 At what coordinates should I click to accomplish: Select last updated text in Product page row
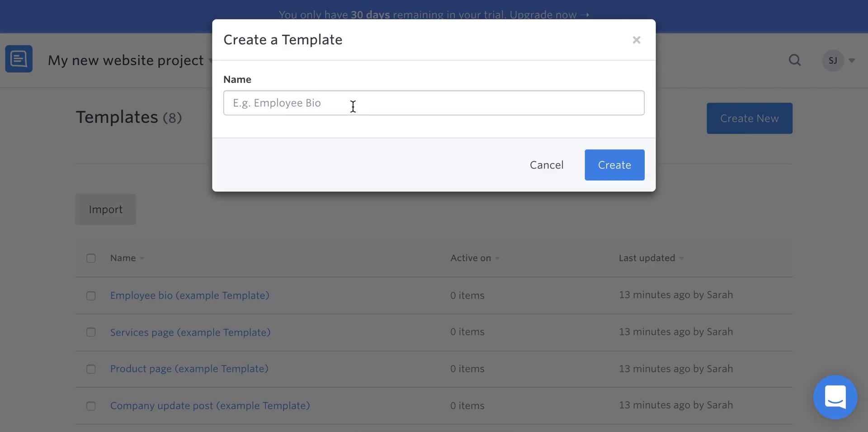pyautogui.click(x=676, y=369)
